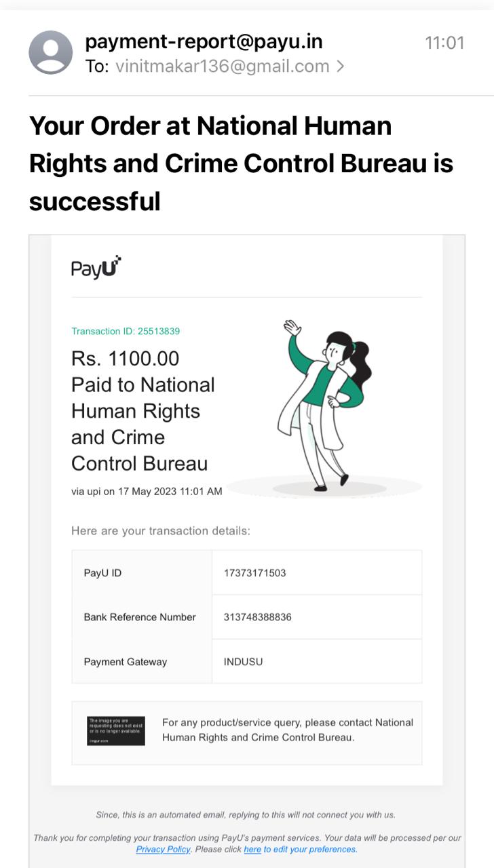Tap the PayU ID row label
This screenshot has width=494, height=868.
[x=102, y=573]
